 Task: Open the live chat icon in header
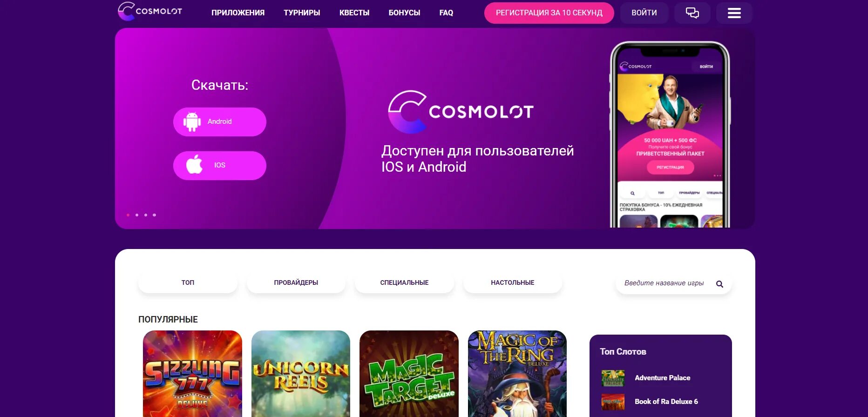(x=692, y=13)
